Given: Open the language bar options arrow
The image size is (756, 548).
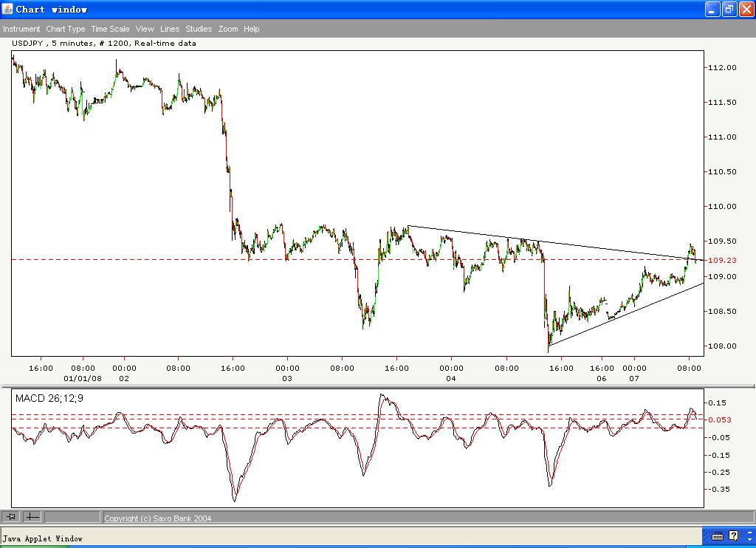Looking at the screenshot, I should click(750, 539).
